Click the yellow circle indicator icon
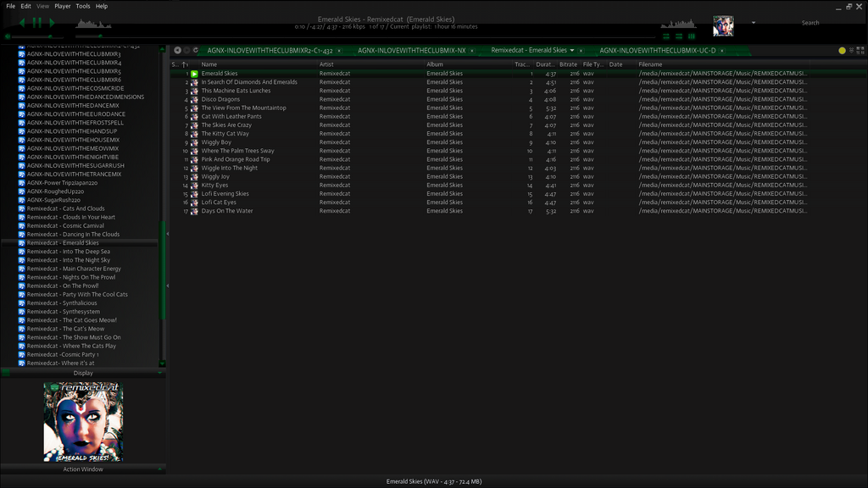Screen dimensions: 868x488 tap(842, 50)
